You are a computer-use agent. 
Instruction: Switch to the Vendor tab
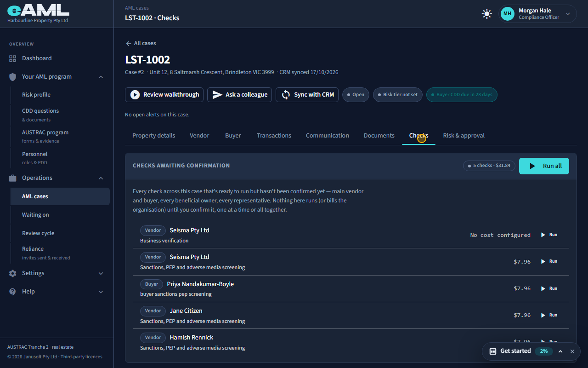pos(199,136)
